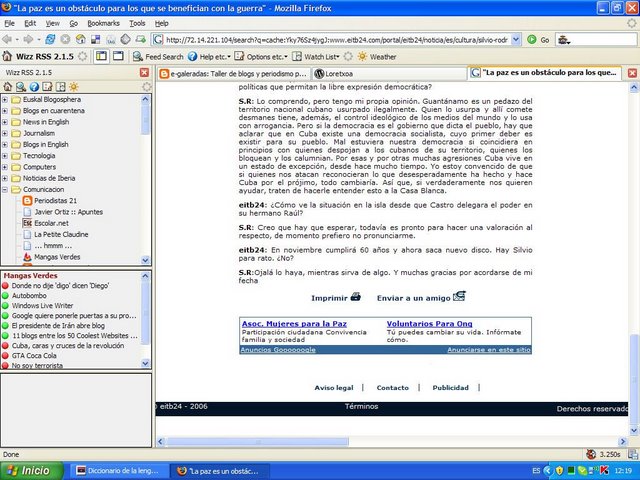Expand the Euskal Blogosphera folder
The width and height of the screenshot is (640, 480).
(x=5, y=100)
